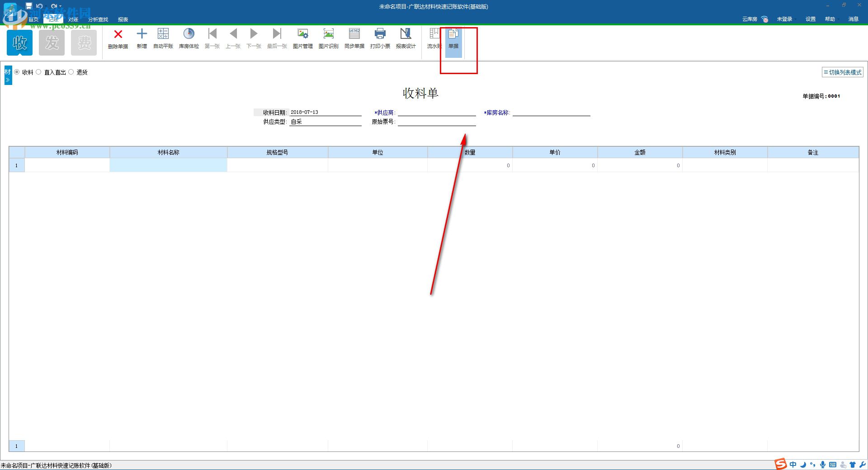868x470 pixels.
Task: Click the 供应商 supplier input field
Action: [x=436, y=113]
